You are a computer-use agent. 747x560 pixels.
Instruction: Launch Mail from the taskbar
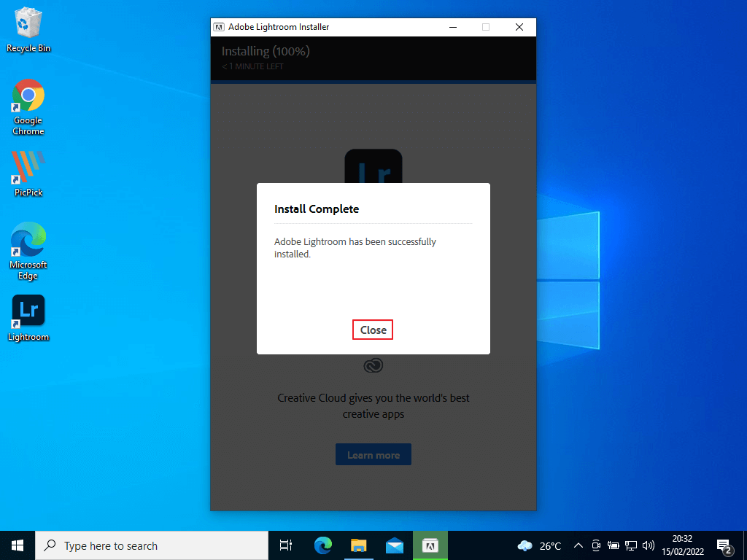coord(395,545)
